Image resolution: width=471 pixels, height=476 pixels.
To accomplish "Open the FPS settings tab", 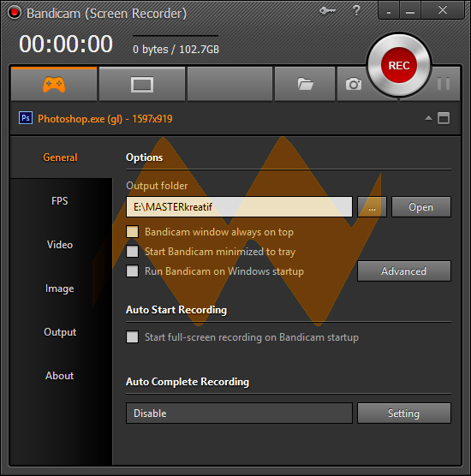I will click(x=60, y=201).
